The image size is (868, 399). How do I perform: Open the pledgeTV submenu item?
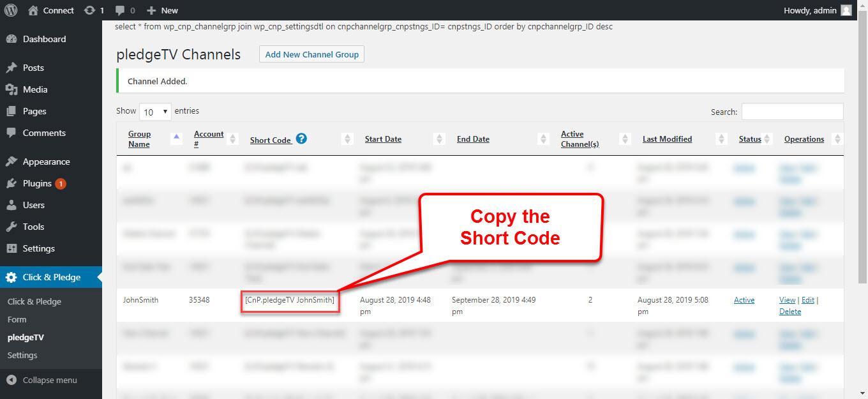pyautogui.click(x=26, y=337)
